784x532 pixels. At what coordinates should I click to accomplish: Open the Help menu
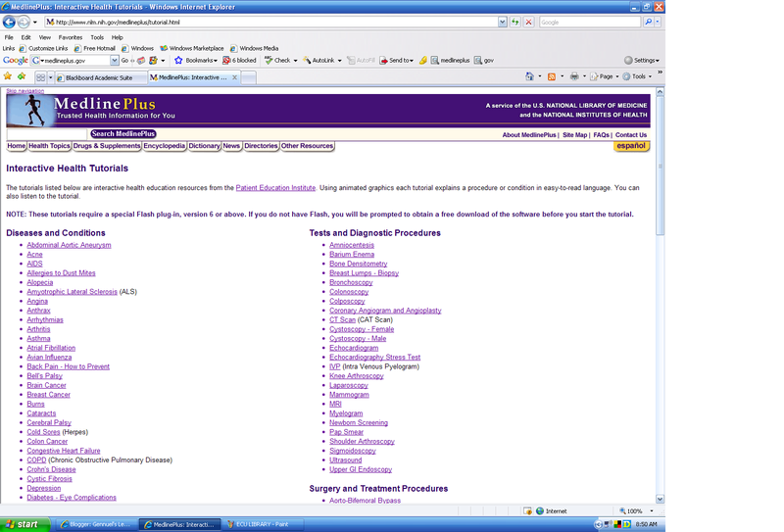(x=117, y=37)
